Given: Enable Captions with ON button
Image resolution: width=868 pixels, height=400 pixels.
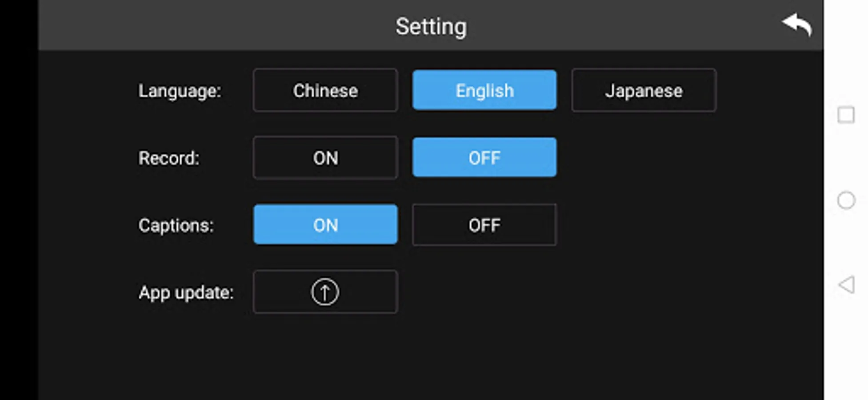Looking at the screenshot, I should tap(325, 225).
